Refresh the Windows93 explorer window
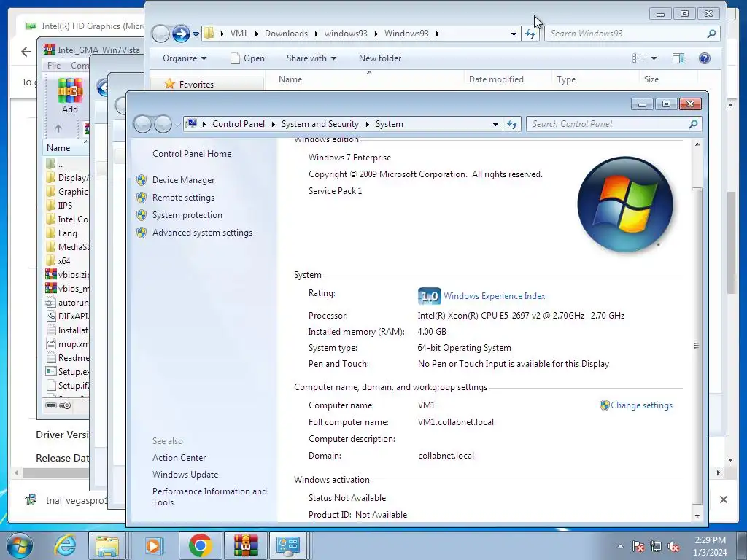The width and height of the screenshot is (747, 560). [x=530, y=34]
